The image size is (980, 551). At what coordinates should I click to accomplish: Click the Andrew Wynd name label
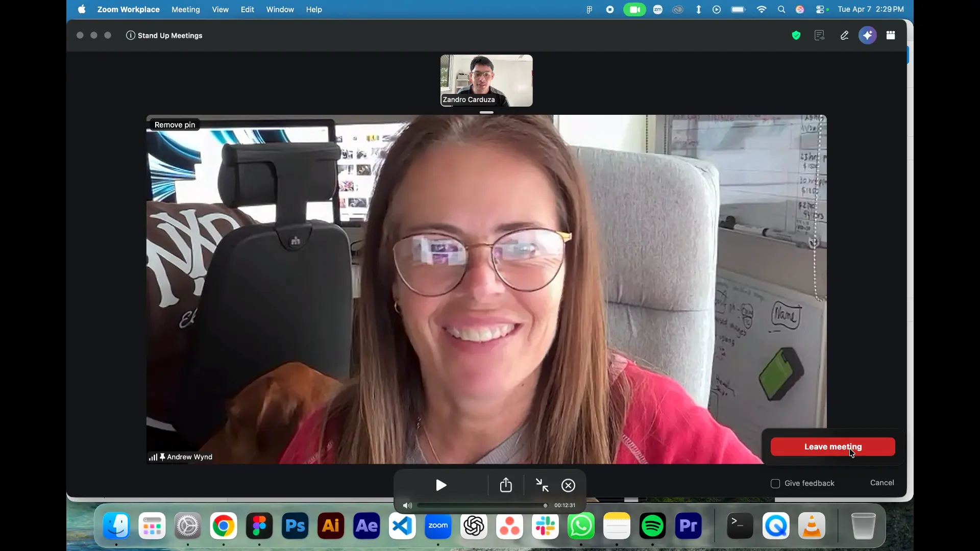189,457
